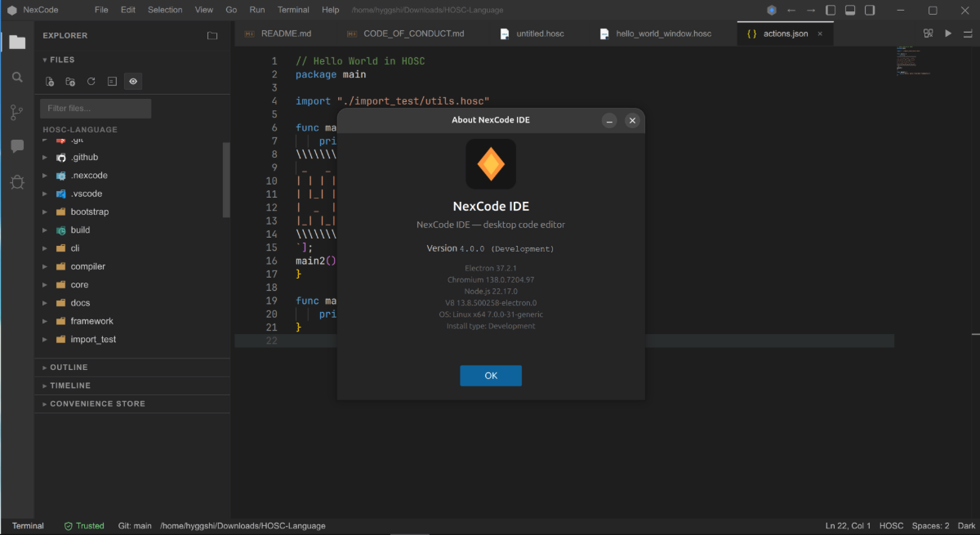
Task: Open the Chat panel in the activity bar
Action: click(17, 146)
